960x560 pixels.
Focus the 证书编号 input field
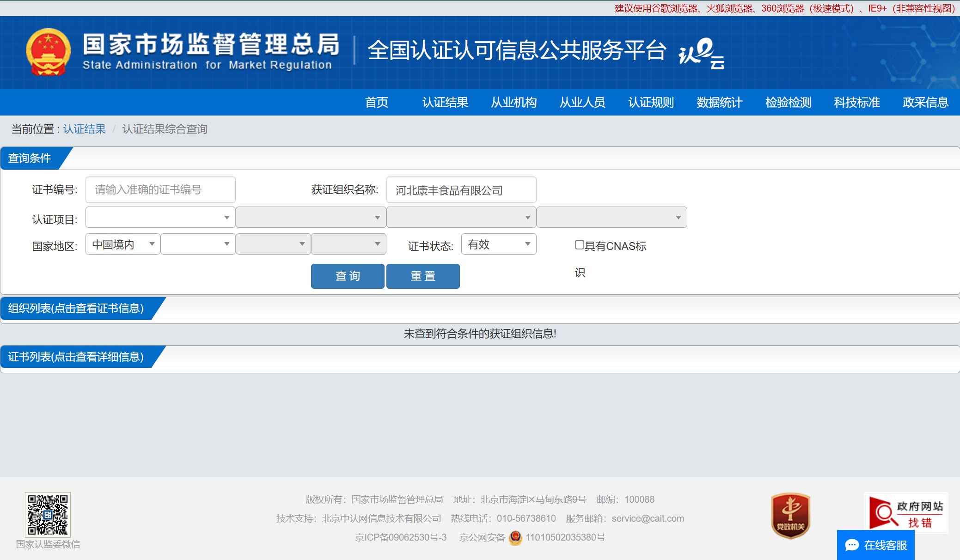(x=160, y=189)
